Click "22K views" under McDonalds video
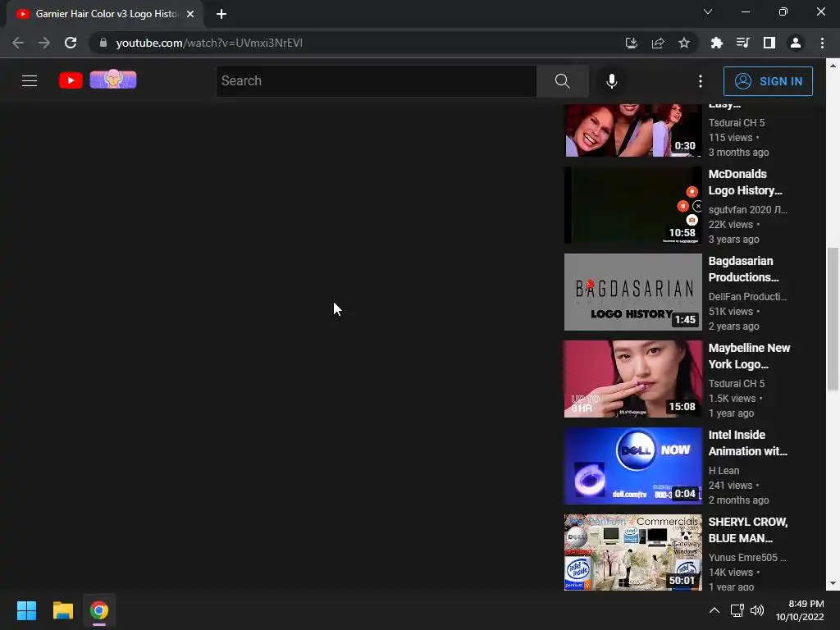Viewport: 840px width, 630px height. 731,225
